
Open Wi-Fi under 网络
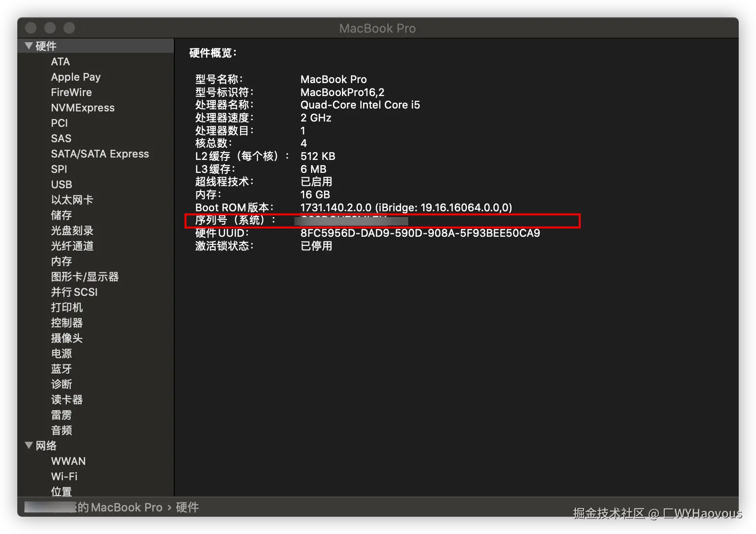64,476
